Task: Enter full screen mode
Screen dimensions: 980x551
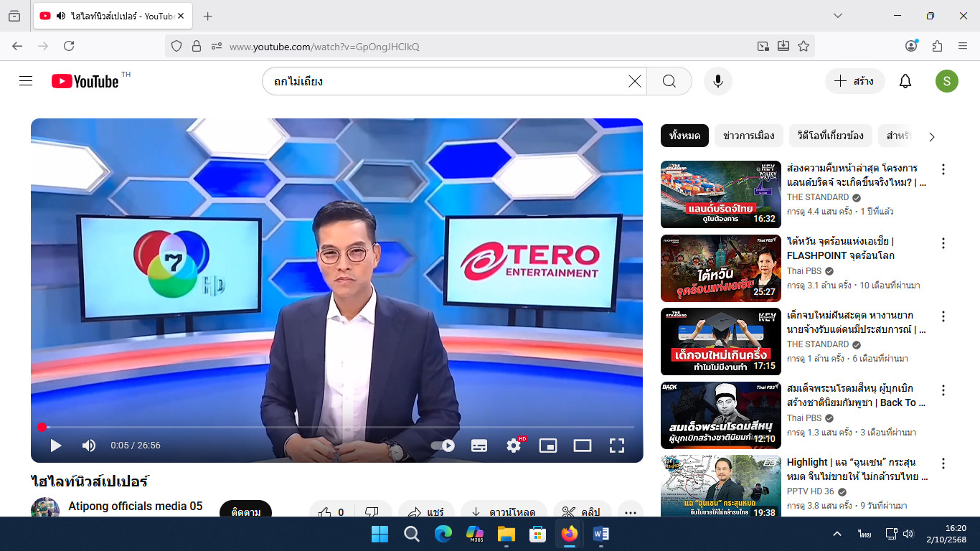Action: (617, 446)
